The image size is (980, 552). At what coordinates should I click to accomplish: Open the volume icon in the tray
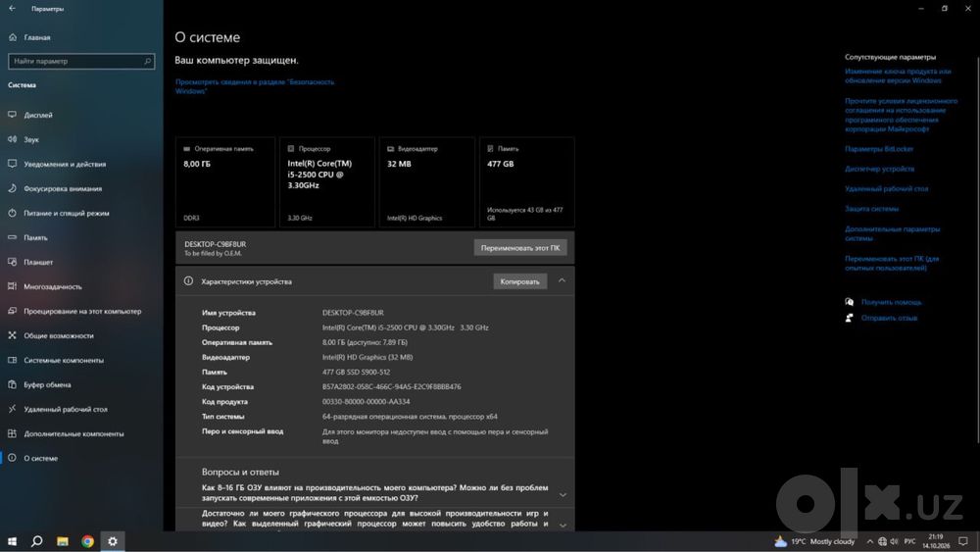pos(894,541)
